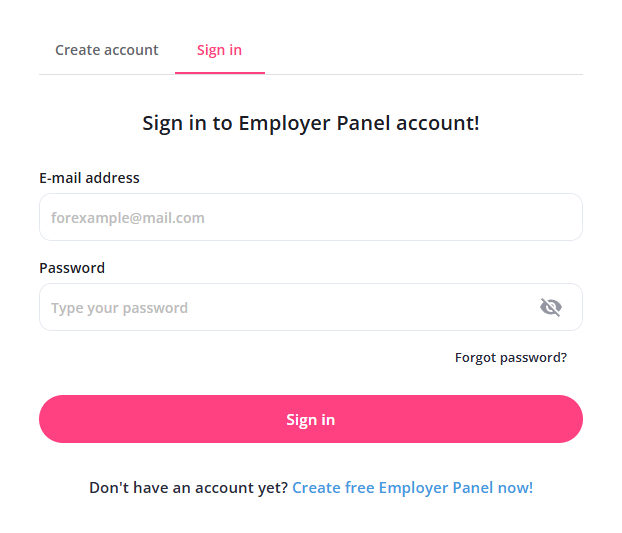622x533 pixels.
Task: Click the Sign in to Employer Panel heading
Action: click(x=310, y=124)
